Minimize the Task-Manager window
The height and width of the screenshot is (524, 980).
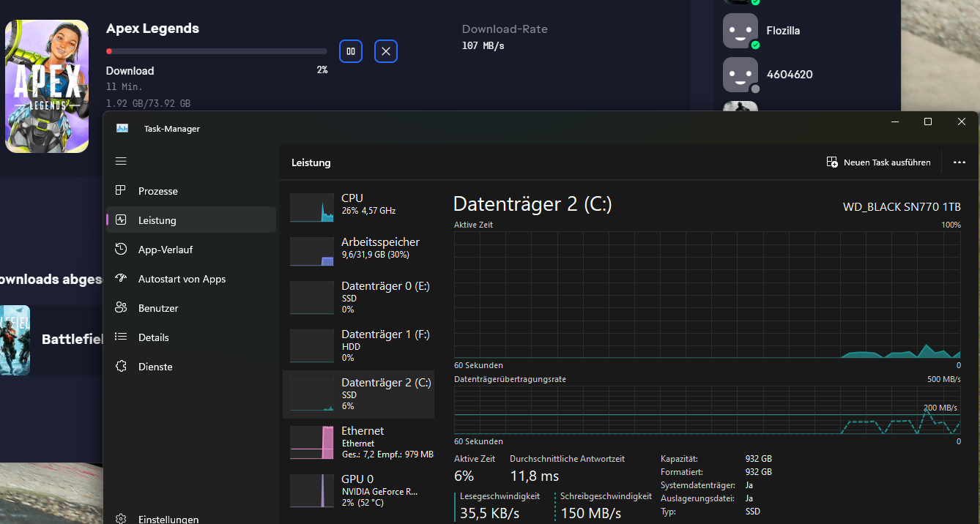894,121
